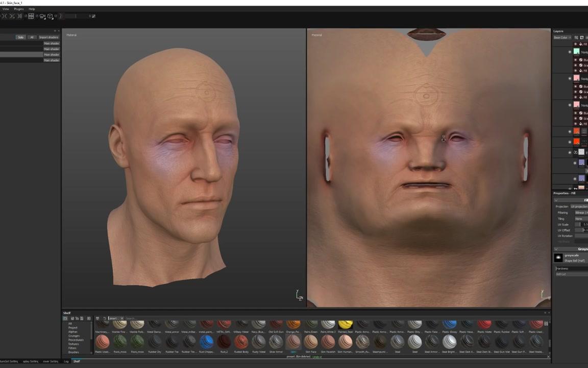Viewport: 588px width, 368px height.
Task: Switch to the Log tab at the bottom
Action: coord(66,361)
